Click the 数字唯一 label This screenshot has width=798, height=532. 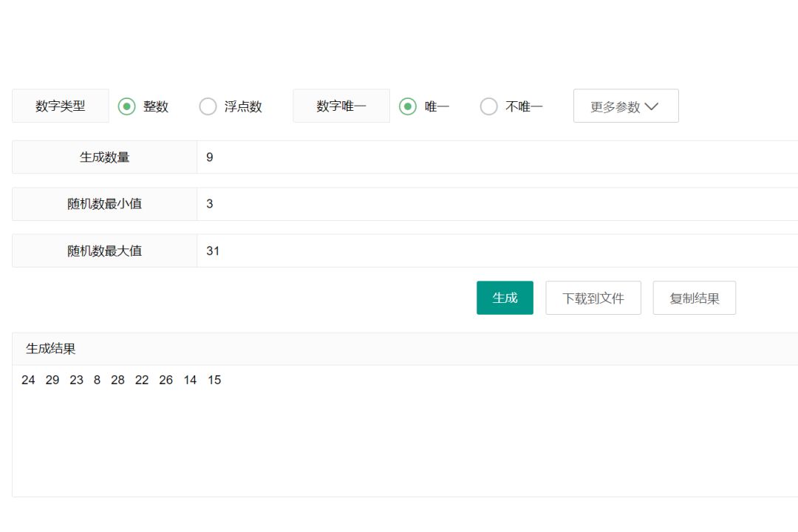(x=341, y=106)
